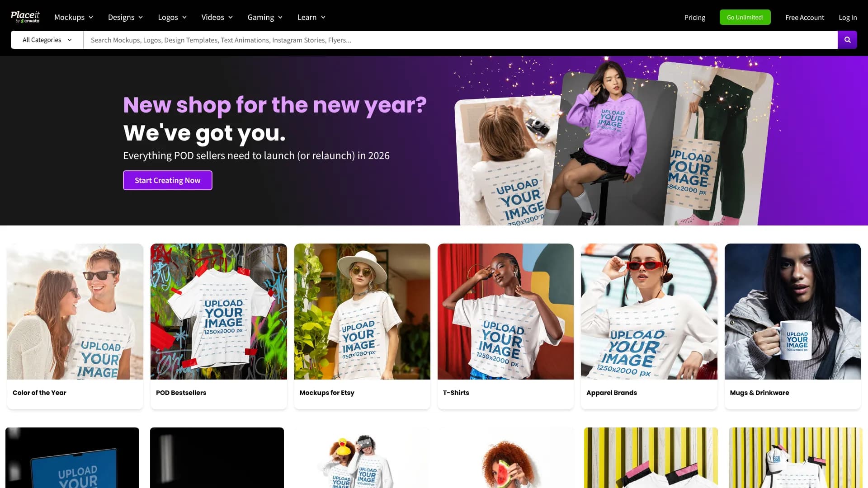868x488 pixels.
Task: Click the Log In link
Action: (848, 17)
